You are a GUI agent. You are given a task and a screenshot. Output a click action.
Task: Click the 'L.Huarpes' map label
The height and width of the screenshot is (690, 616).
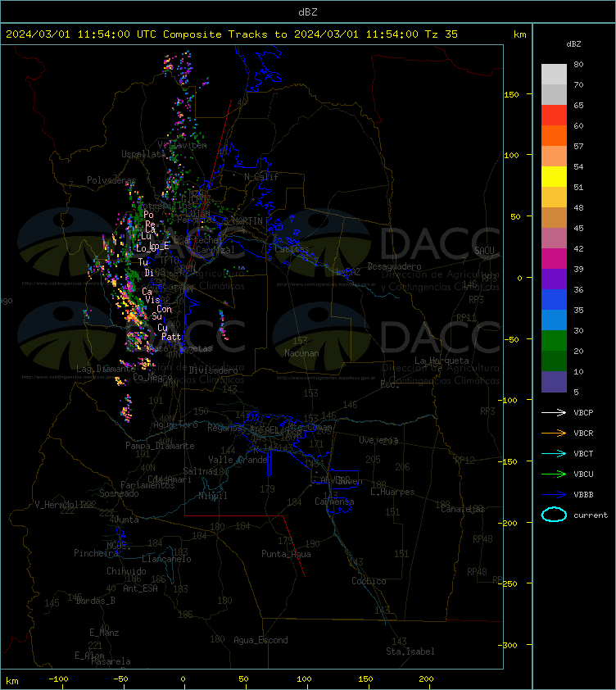point(392,492)
